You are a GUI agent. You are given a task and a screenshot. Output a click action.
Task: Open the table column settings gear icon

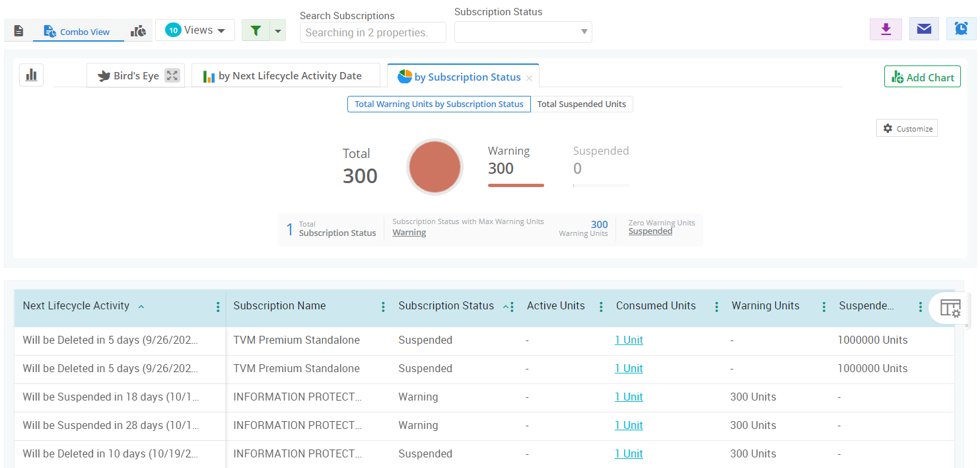pos(951,309)
